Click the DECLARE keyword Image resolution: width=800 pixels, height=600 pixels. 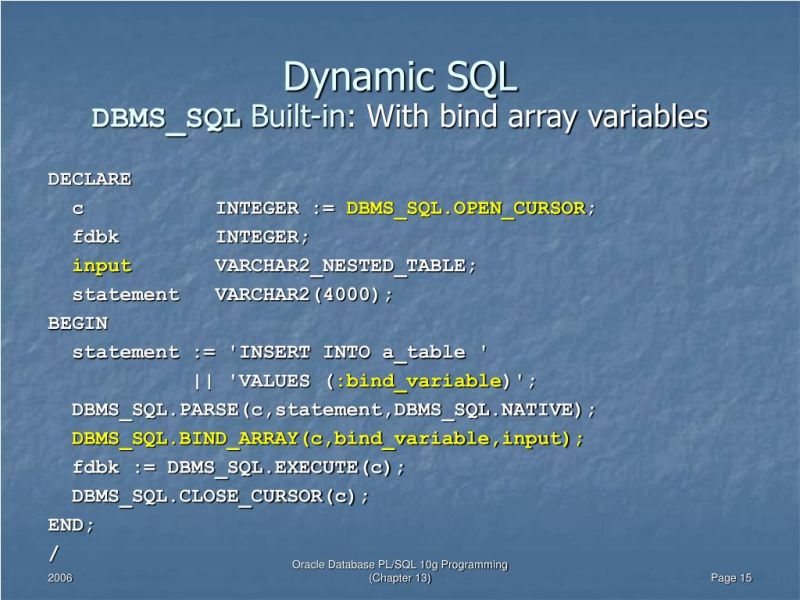(x=88, y=178)
